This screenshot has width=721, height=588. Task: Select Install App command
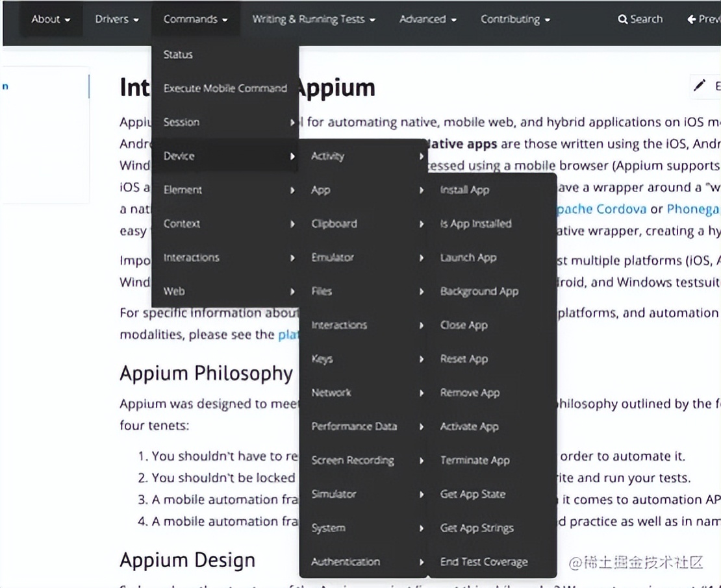click(x=464, y=190)
